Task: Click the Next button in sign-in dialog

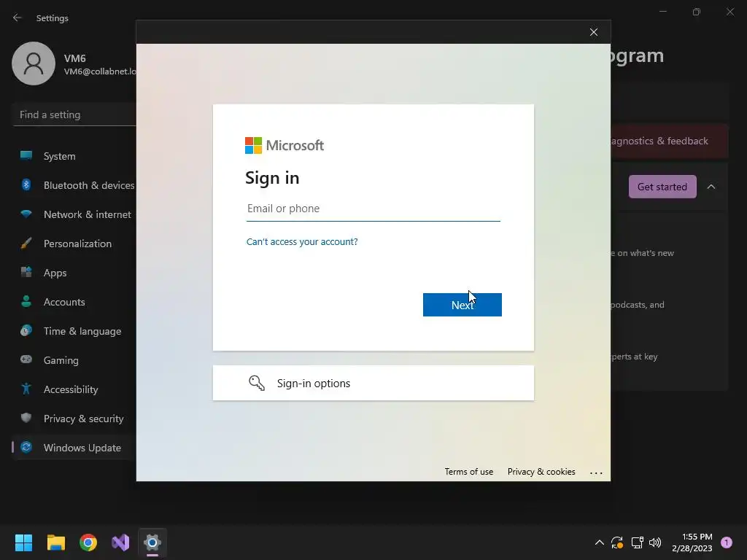Action: 462,305
